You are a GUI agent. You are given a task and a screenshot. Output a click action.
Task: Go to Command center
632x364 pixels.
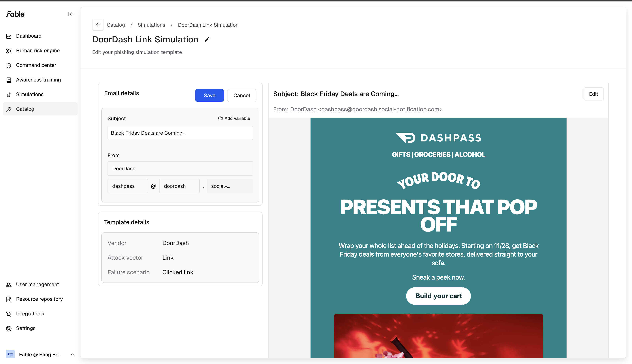tap(40, 65)
